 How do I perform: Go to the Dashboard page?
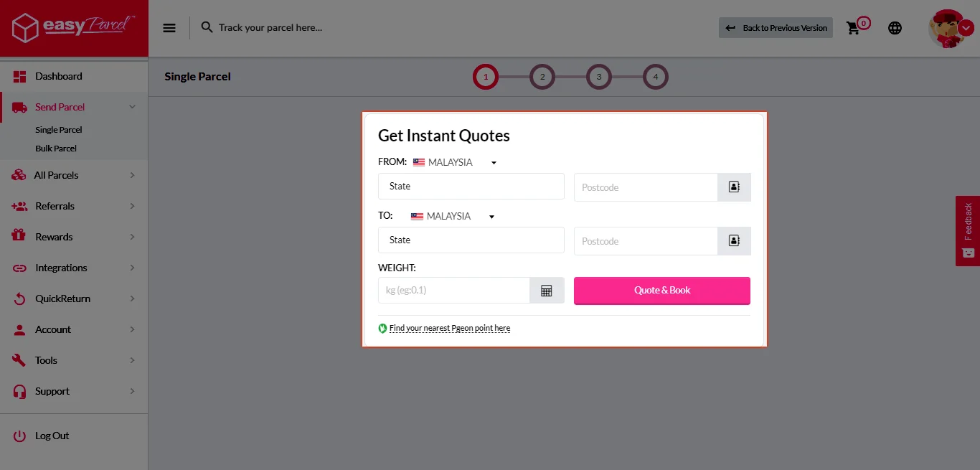[x=58, y=76]
